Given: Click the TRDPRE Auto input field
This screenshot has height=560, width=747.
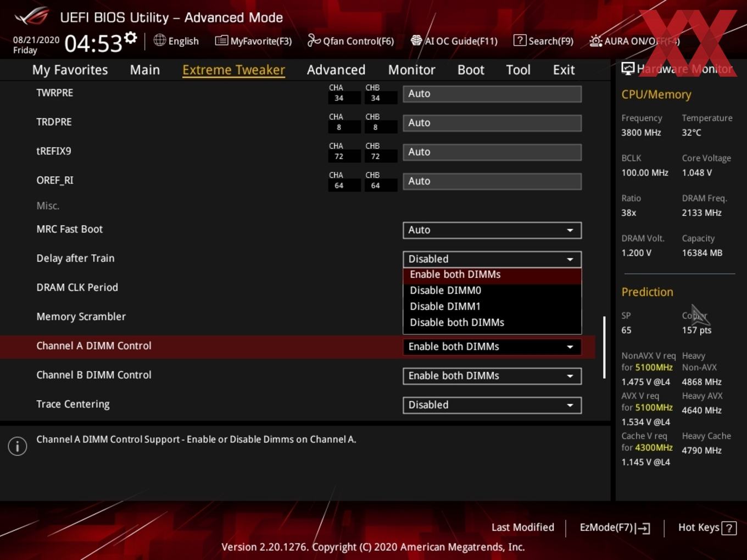Looking at the screenshot, I should [x=492, y=123].
